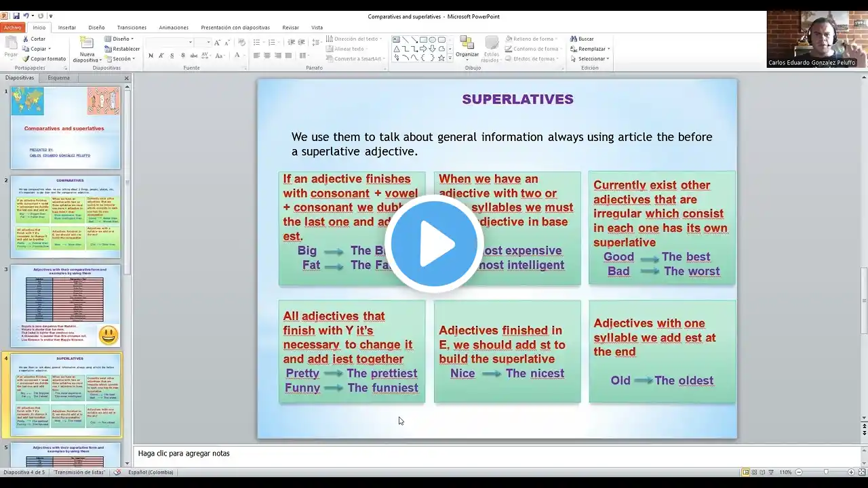
Task: Click the increase font size icon
Action: (217, 42)
